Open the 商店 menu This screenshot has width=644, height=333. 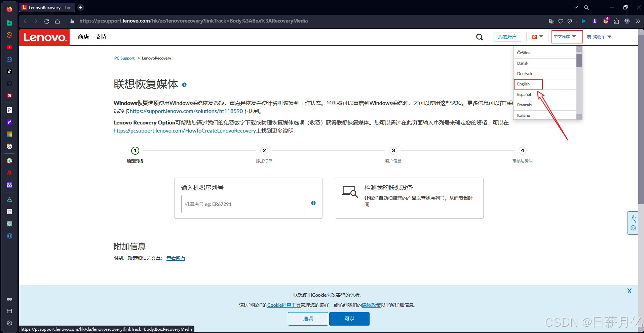[83, 37]
